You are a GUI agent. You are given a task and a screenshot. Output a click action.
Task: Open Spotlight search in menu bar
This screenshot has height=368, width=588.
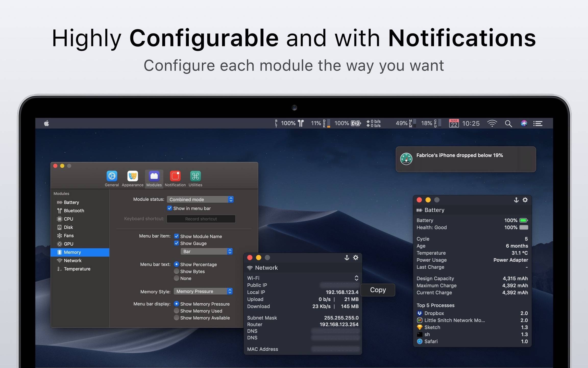click(508, 124)
